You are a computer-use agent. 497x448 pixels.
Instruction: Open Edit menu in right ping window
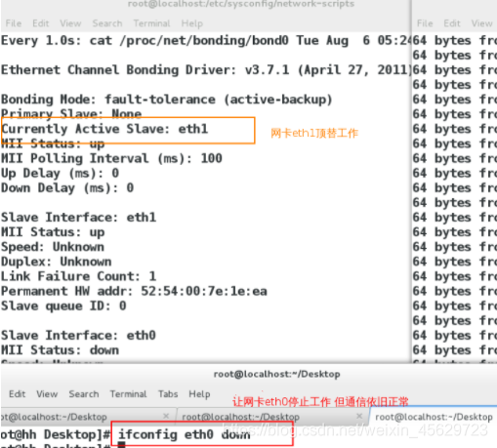(452, 23)
